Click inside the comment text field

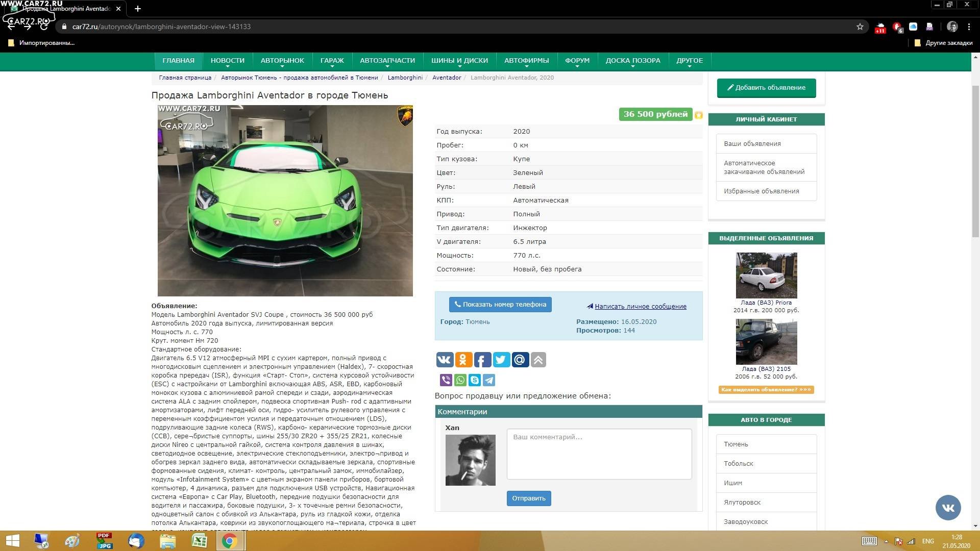point(599,454)
